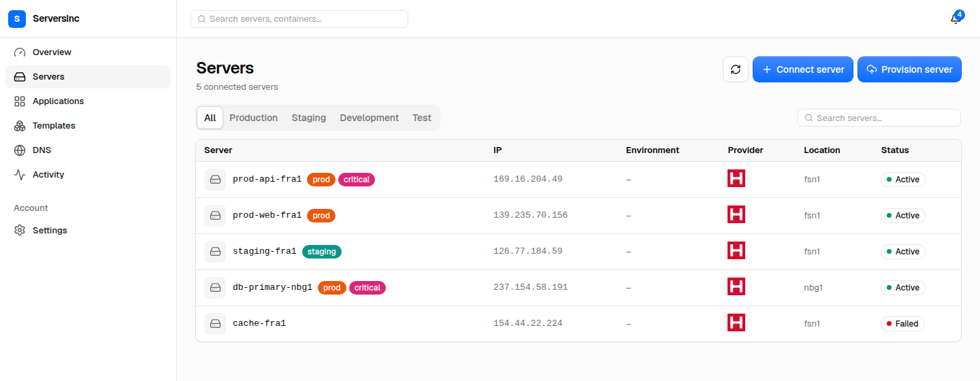Screen dimensions: 980x381
Task: Click the prod tag on prod-web-fra1
Action: (x=321, y=216)
